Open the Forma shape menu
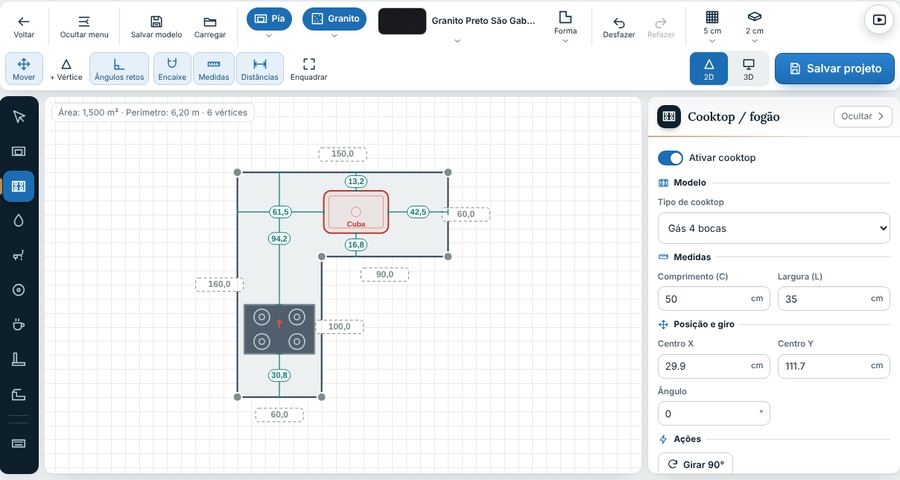The height and width of the screenshot is (480, 900). 565,26
